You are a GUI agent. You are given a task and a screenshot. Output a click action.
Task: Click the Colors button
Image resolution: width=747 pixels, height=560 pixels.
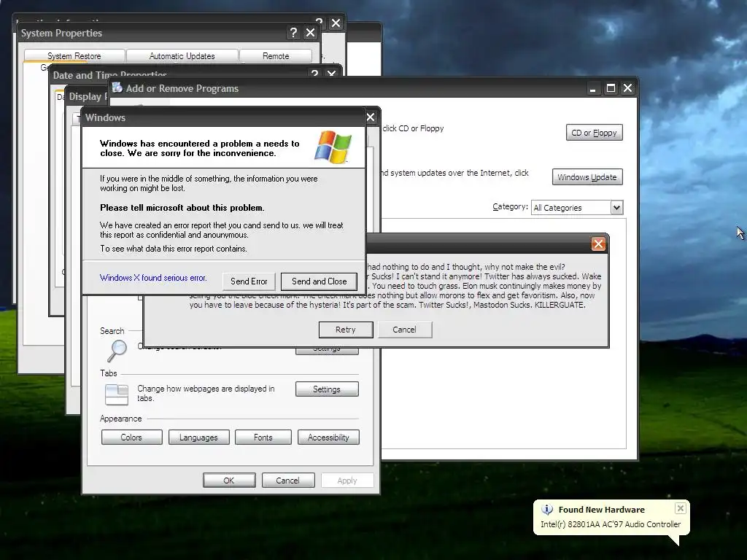(x=131, y=437)
